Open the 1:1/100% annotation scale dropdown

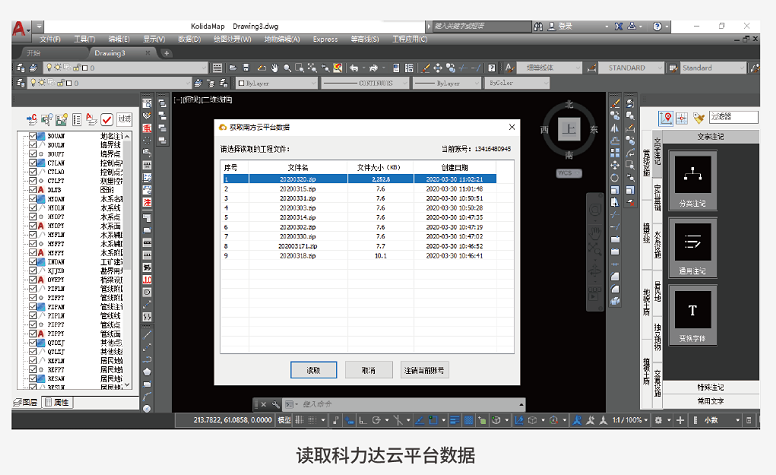(x=630, y=420)
